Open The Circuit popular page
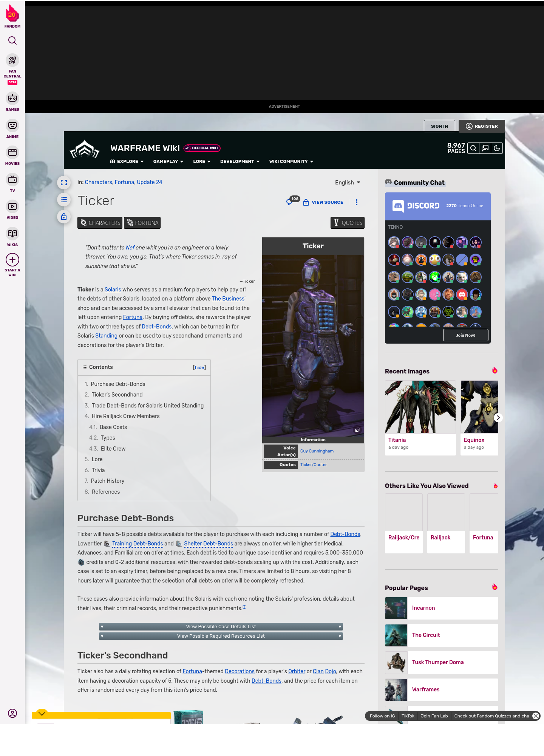Viewport: 544px width, 756px height. 442,635
